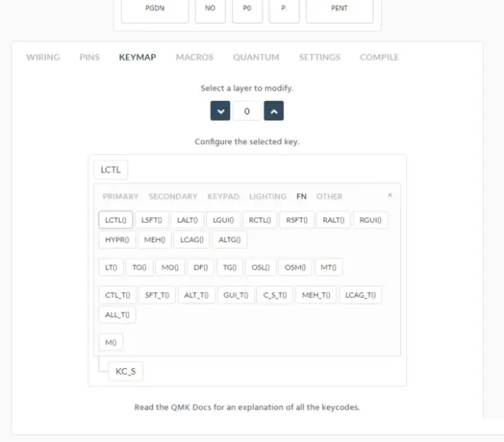
Task: Select the DF() default layer keycode
Action: point(201,267)
